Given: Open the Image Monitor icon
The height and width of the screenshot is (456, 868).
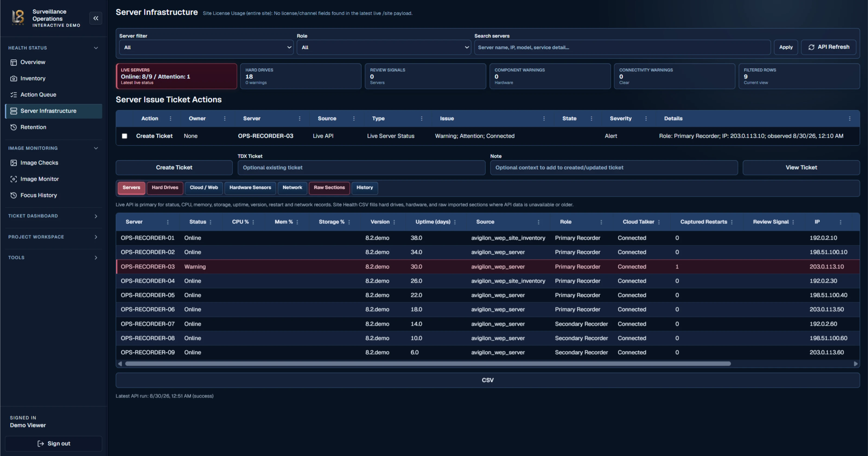Looking at the screenshot, I should tap(14, 179).
